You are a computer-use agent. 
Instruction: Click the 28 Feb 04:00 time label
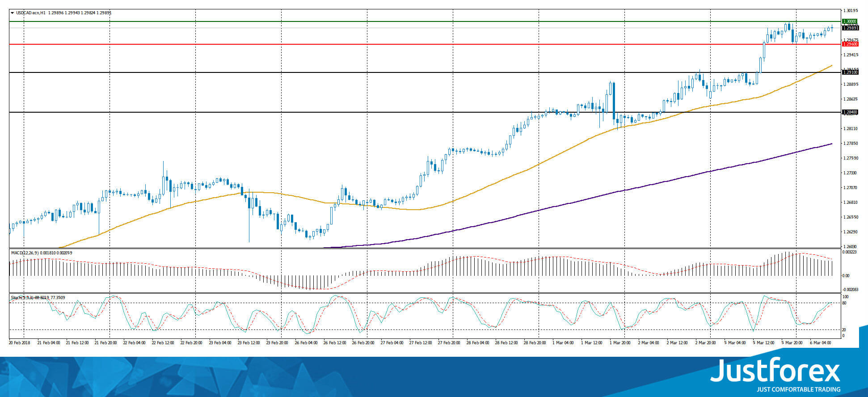point(478,343)
